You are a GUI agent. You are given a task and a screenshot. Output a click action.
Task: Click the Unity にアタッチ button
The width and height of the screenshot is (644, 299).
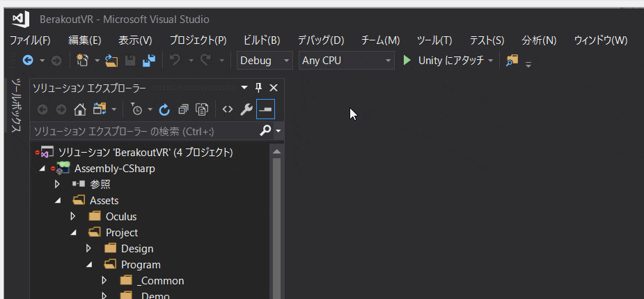(451, 61)
